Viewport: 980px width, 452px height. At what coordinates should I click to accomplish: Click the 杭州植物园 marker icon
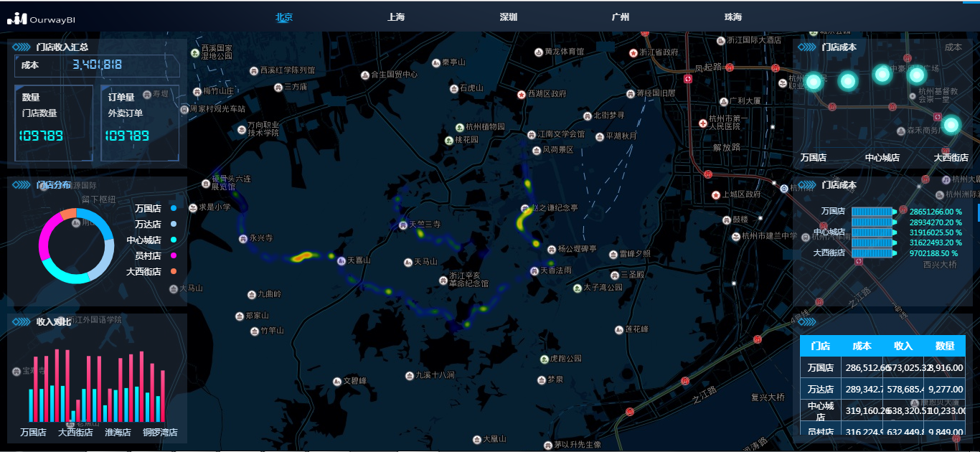click(x=460, y=127)
